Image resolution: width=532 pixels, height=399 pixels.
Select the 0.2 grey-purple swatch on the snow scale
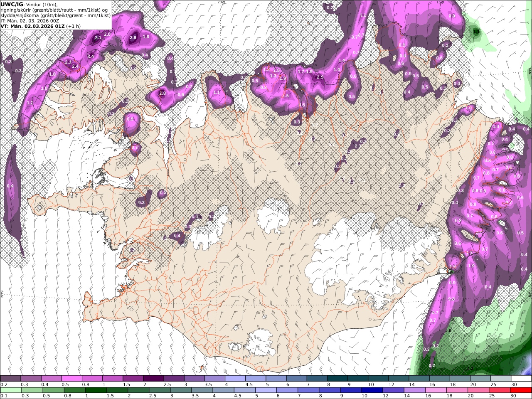[10, 379]
